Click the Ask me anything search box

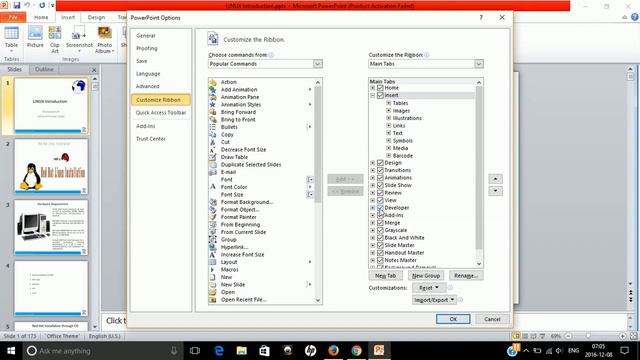[102, 351]
